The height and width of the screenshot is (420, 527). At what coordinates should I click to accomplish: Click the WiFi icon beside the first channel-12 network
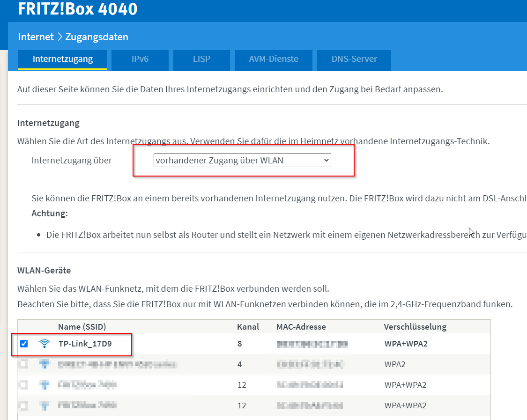click(44, 384)
